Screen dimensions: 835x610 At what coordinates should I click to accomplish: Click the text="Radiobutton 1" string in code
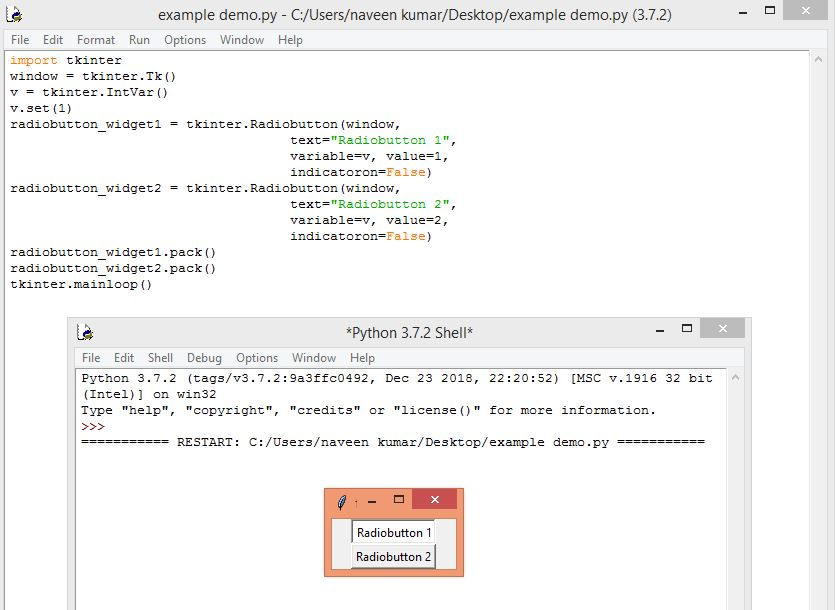(373, 140)
